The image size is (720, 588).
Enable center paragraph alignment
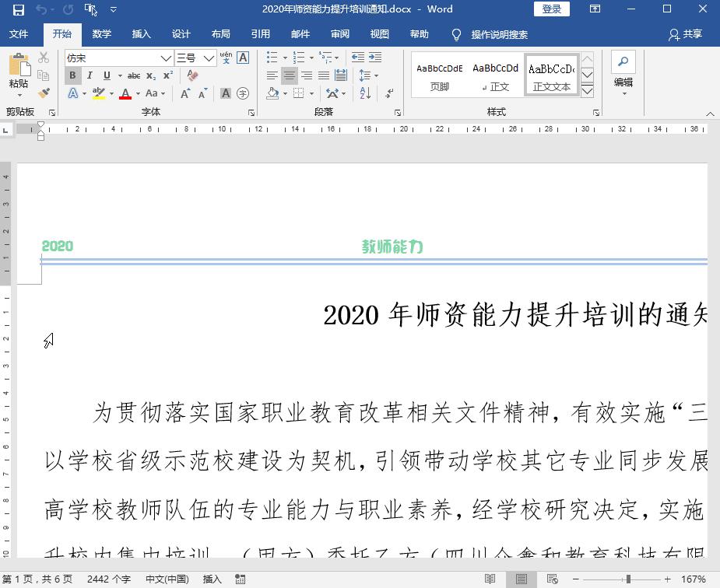coord(290,75)
